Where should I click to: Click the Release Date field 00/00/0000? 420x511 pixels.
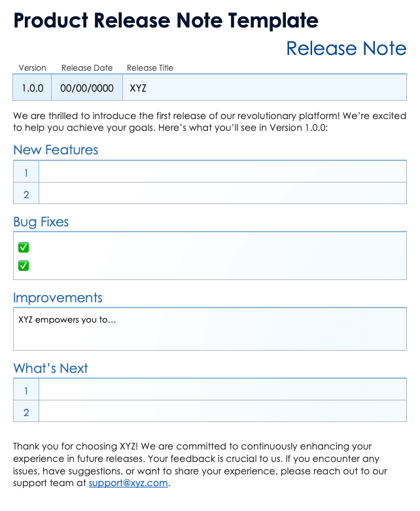pyautogui.click(x=86, y=88)
